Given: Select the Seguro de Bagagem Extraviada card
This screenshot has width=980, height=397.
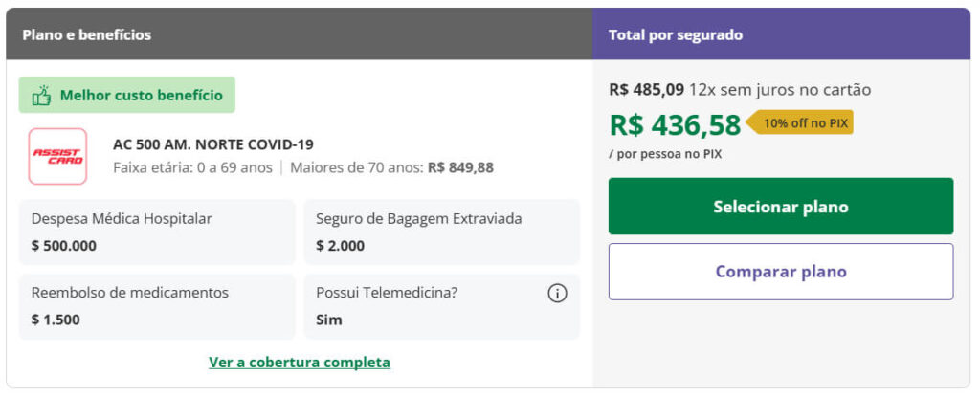Looking at the screenshot, I should coord(441,232).
